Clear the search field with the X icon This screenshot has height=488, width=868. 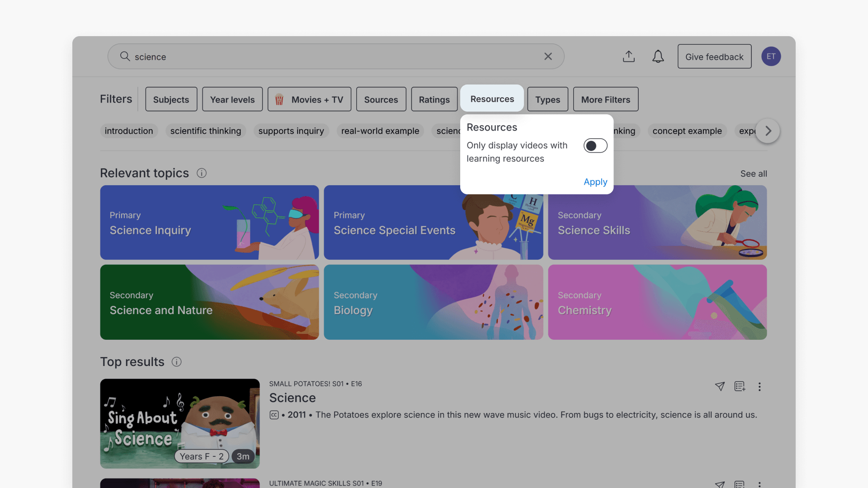(548, 56)
